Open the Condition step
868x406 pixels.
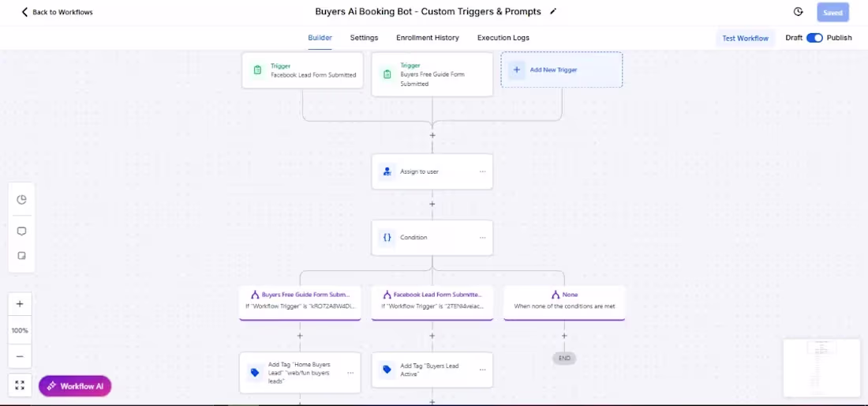click(432, 238)
